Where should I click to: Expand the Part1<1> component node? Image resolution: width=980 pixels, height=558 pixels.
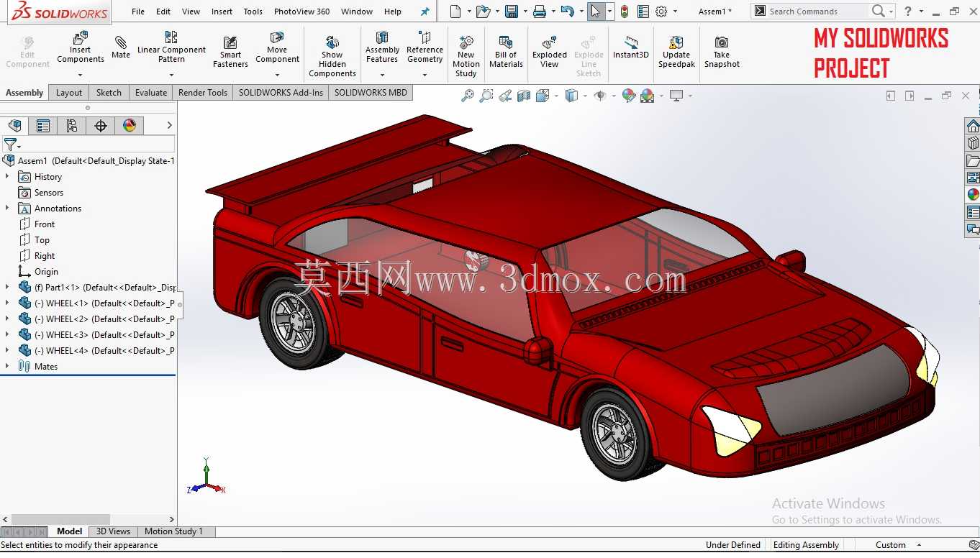[x=7, y=287]
